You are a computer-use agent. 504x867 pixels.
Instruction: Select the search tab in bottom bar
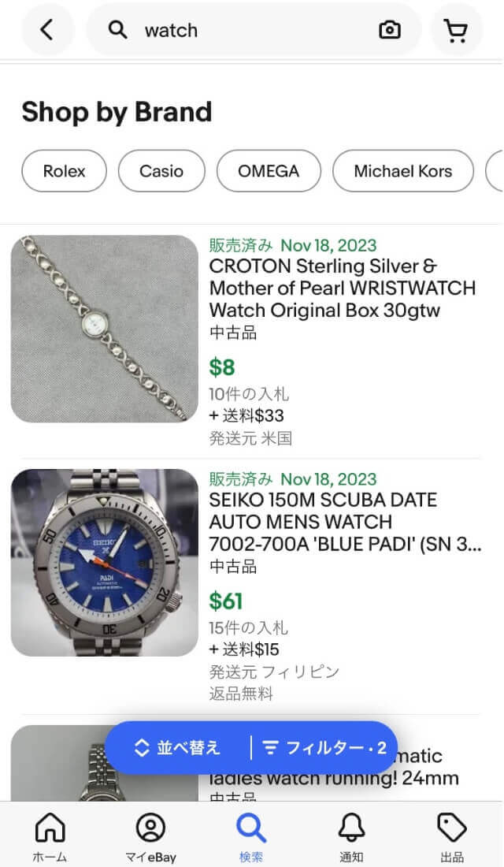pyautogui.click(x=251, y=837)
